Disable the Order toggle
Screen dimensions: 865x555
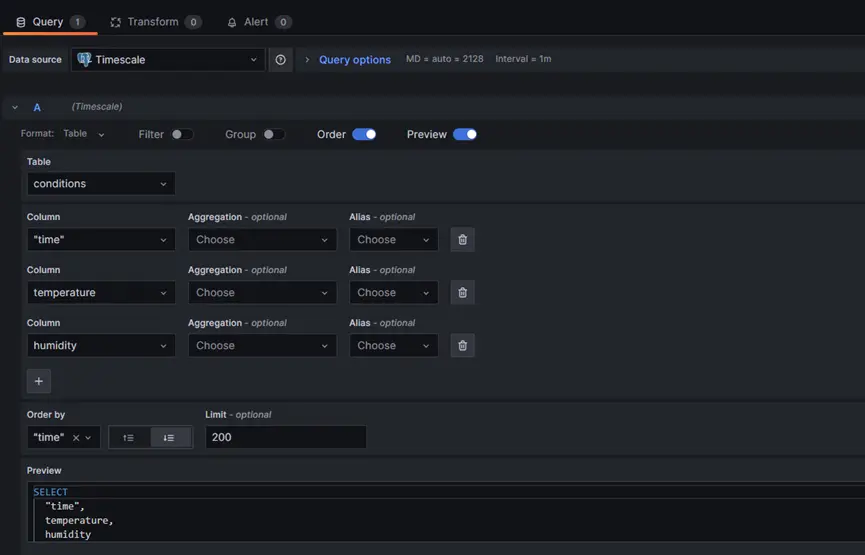pos(364,134)
